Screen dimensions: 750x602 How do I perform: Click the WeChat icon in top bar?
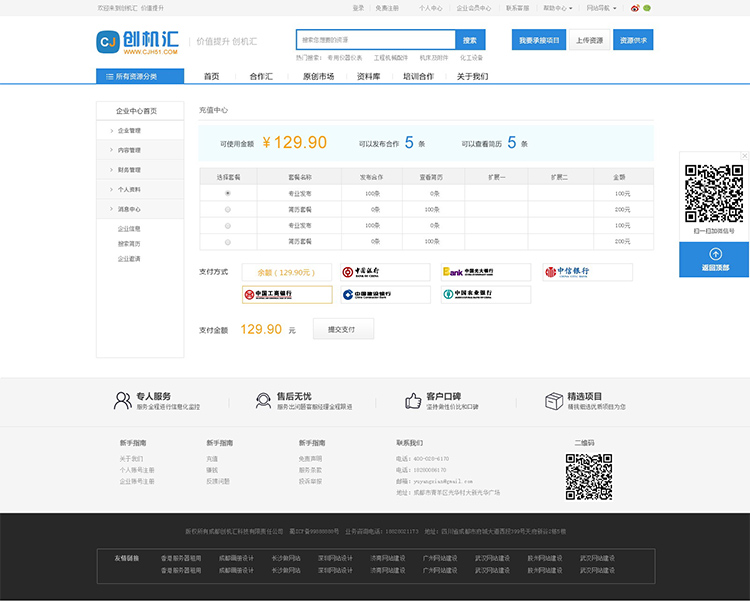click(646, 7)
